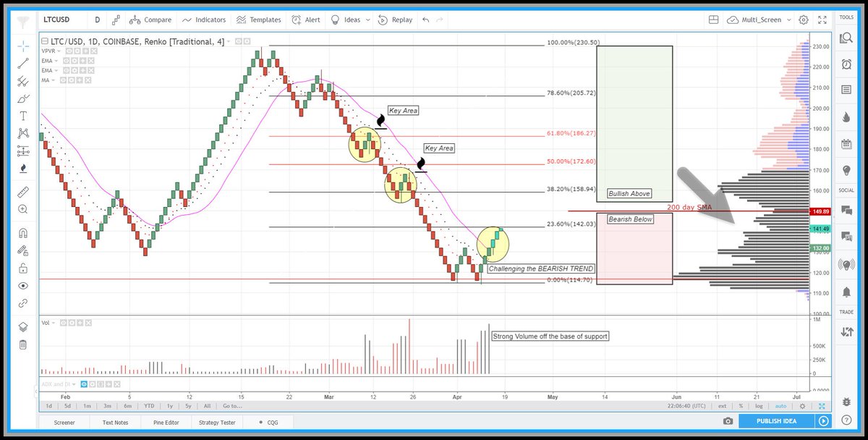Screen dimensions: 868x440
Task: Open the Vol indicator dropdown
Action: coord(55,322)
